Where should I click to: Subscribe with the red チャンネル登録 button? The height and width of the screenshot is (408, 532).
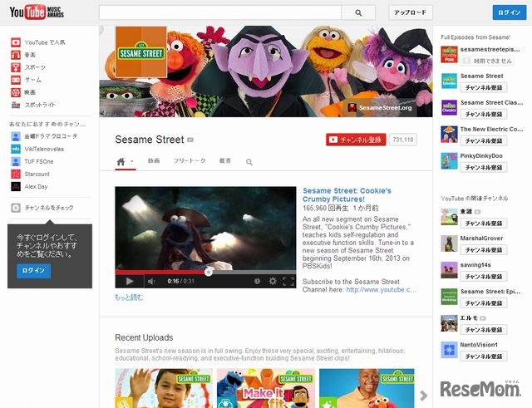(x=356, y=140)
